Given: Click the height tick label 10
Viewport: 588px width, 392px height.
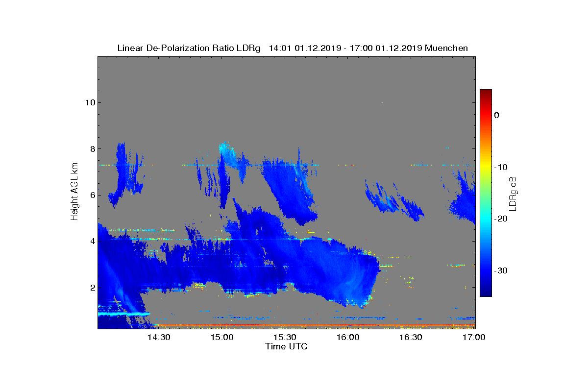Looking at the screenshot, I should (90, 102).
